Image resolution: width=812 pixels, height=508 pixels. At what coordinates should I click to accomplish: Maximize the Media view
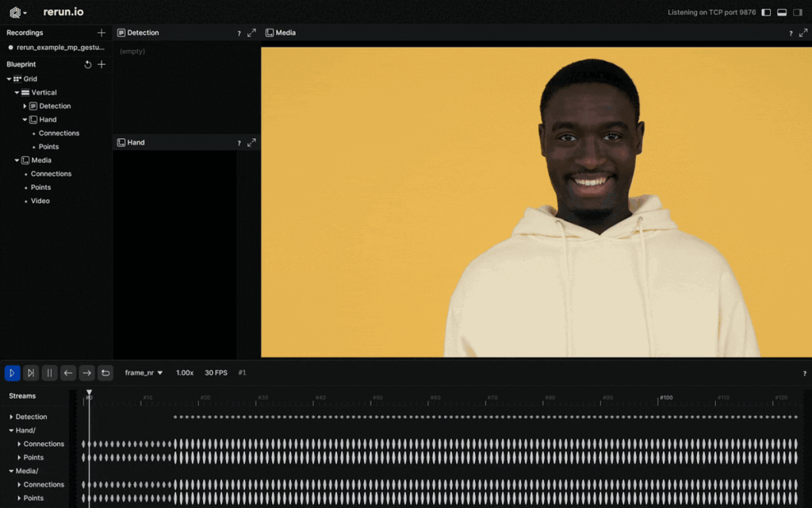tap(803, 33)
